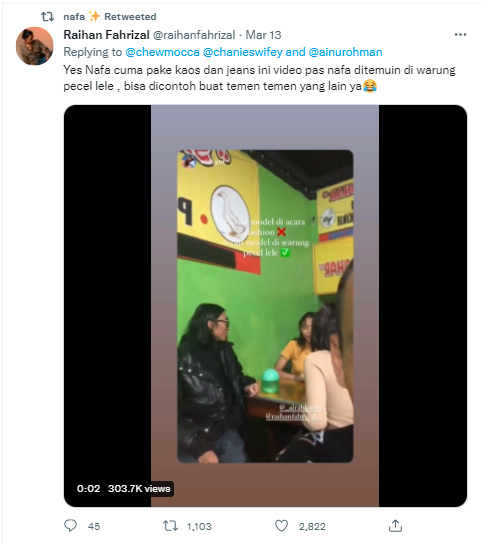Open the Mar 13 timestamp link

pos(263,35)
